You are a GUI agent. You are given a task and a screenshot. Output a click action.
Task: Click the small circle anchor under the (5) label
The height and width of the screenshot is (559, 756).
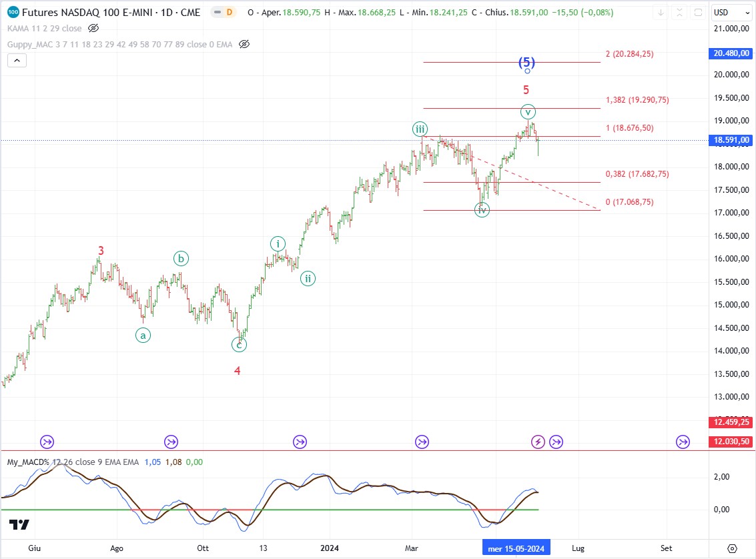tap(527, 71)
